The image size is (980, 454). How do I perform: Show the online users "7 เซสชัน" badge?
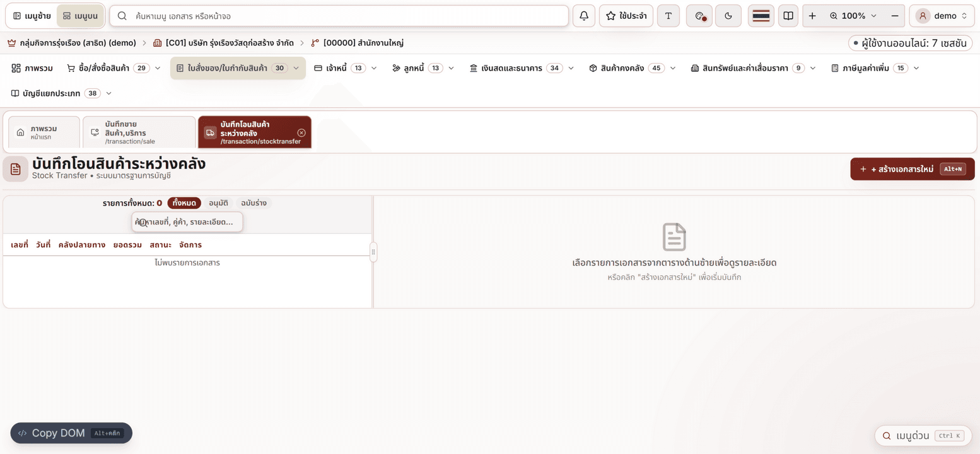tap(910, 43)
